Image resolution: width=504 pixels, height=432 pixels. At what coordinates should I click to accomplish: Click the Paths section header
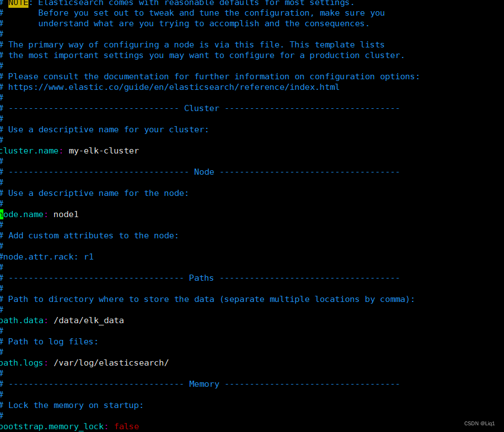point(201,278)
